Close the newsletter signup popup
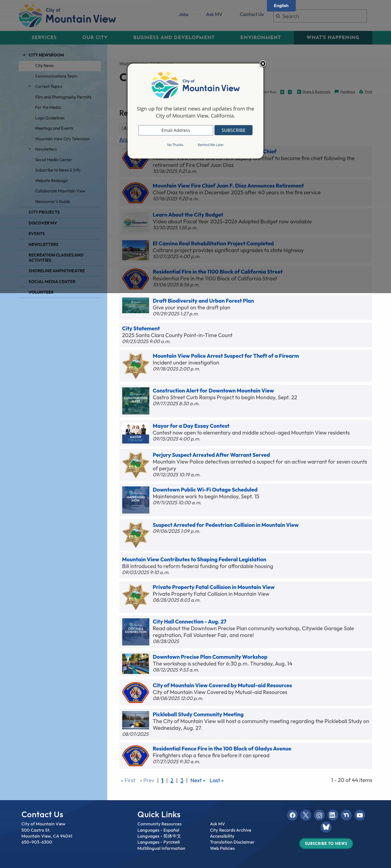Viewport: 391px width, 868px height. (x=263, y=64)
